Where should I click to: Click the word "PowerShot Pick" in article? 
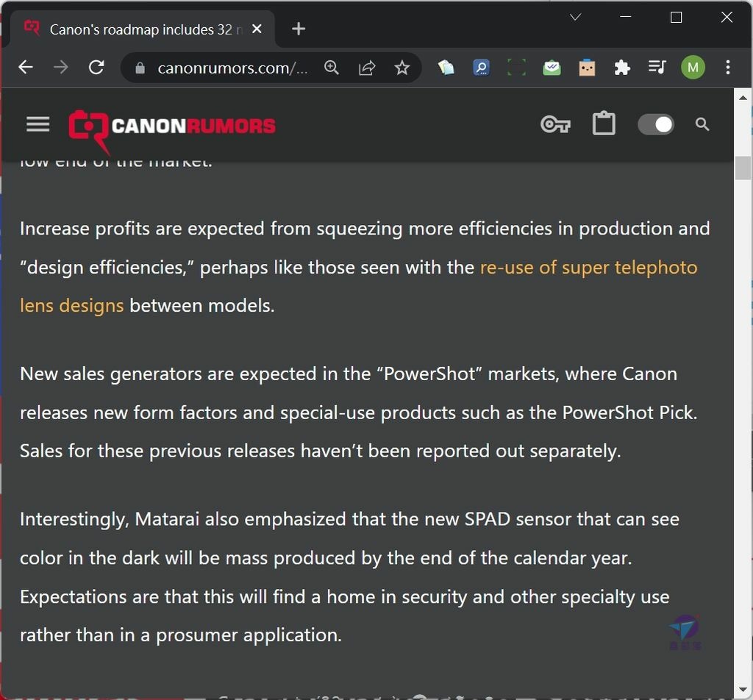click(629, 413)
